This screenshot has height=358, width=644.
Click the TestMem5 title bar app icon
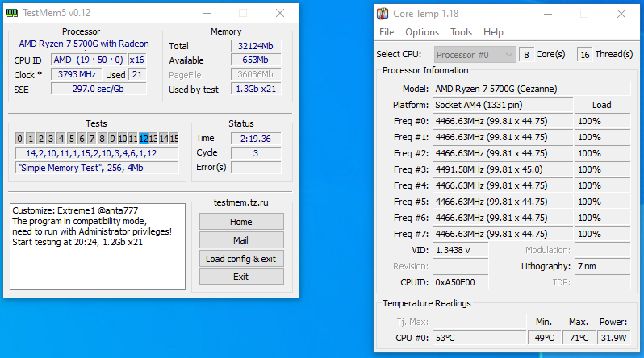click(x=13, y=14)
